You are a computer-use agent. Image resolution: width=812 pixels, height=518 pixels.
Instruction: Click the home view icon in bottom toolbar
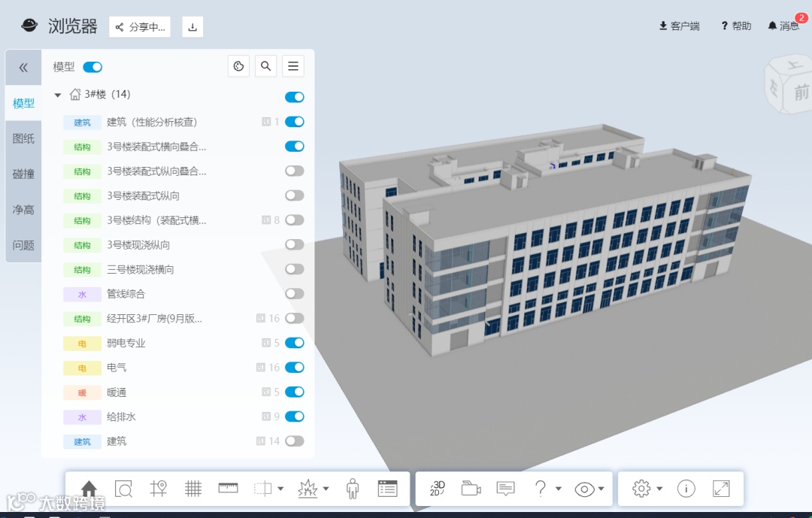pyautogui.click(x=89, y=489)
